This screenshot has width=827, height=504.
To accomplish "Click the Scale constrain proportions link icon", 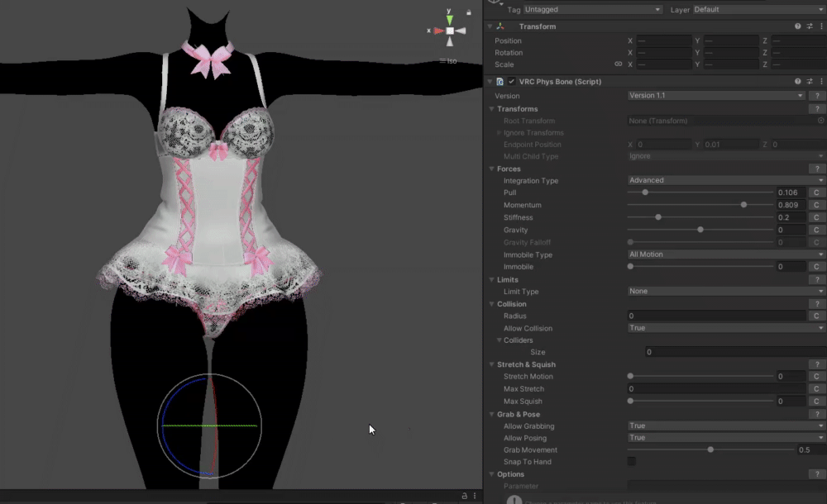I will coord(618,64).
